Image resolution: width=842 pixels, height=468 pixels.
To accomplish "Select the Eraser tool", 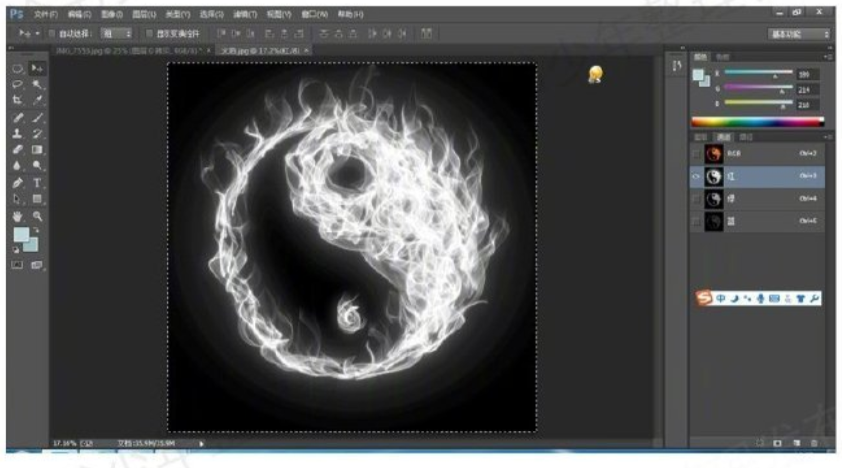I will (x=18, y=150).
